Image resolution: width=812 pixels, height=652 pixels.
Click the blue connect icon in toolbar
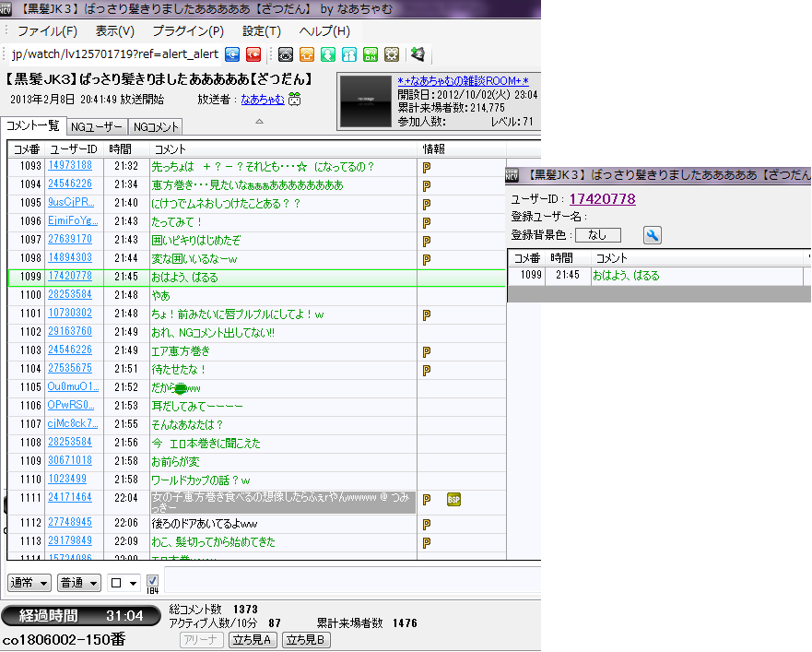click(x=232, y=53)
